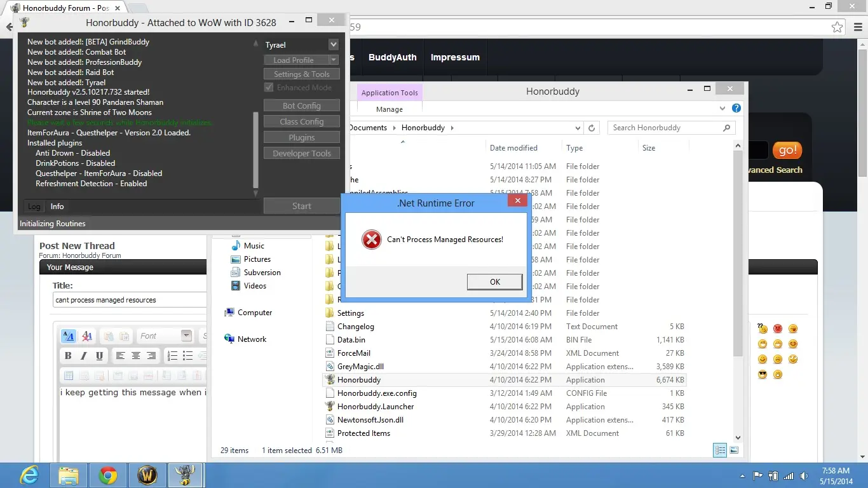Open Developer Tools in Honorbuddy
868x488 pixels.
(x=302, y=153)
